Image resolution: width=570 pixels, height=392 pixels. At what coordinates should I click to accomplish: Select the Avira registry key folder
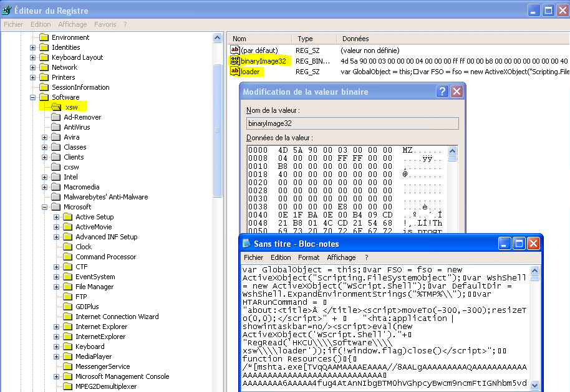pos(71,137)
